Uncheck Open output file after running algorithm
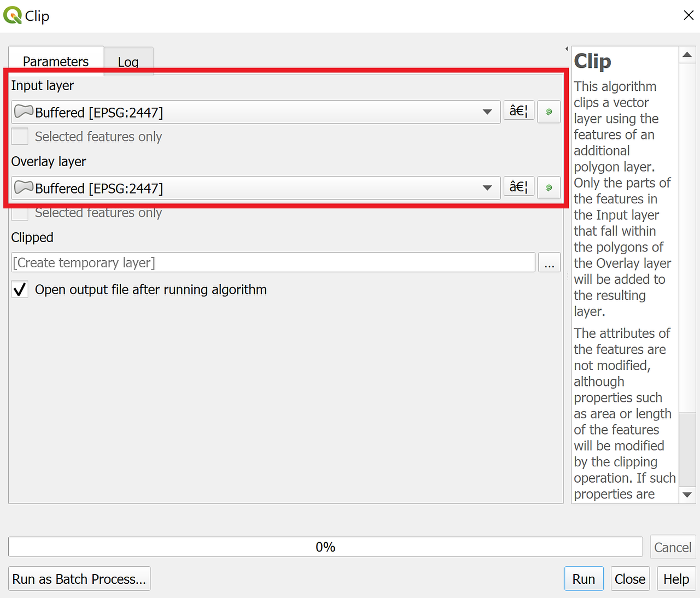 coord(20,289)
